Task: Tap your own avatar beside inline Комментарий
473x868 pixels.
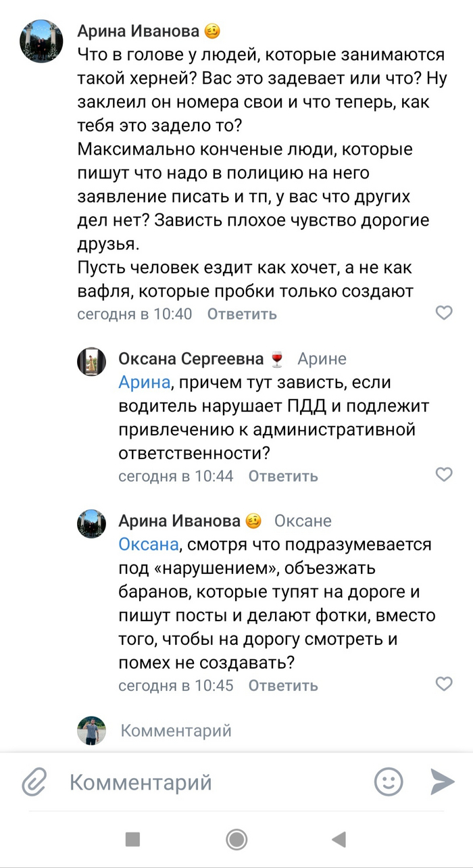Action: (91, 731)
